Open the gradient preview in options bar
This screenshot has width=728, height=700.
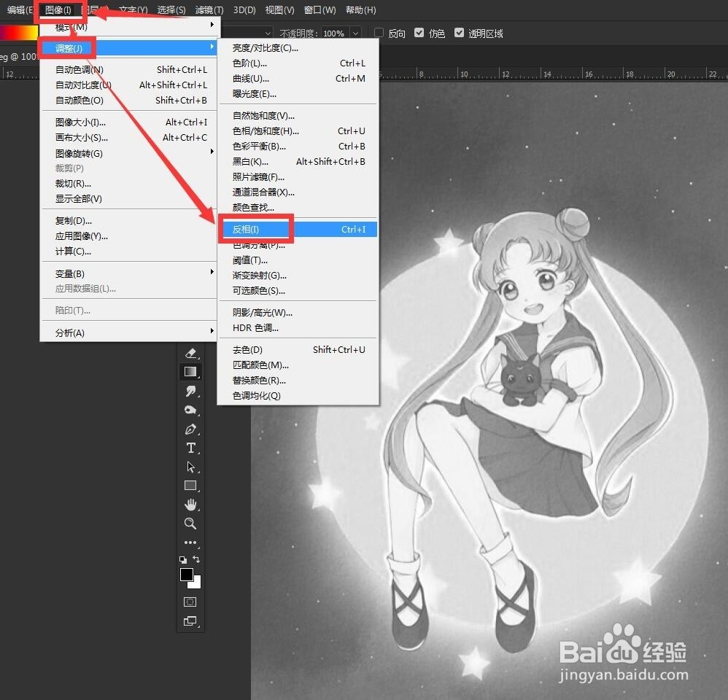click(x=18, y=33)
